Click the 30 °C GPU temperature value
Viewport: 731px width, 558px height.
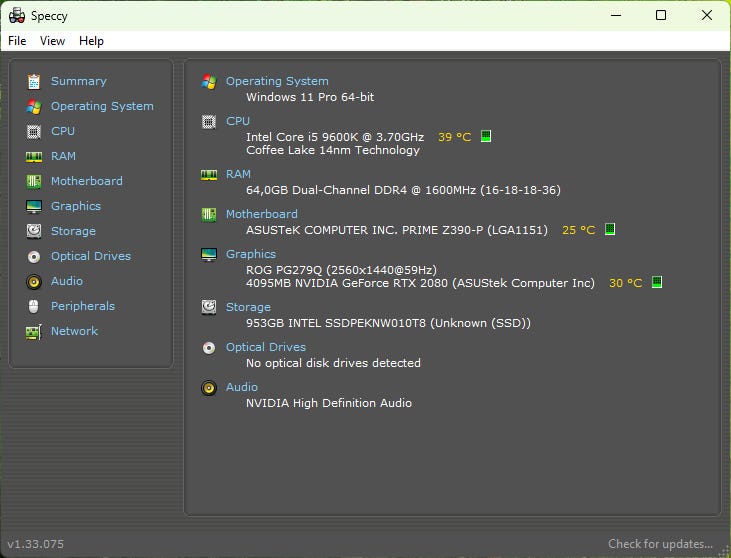626,283
